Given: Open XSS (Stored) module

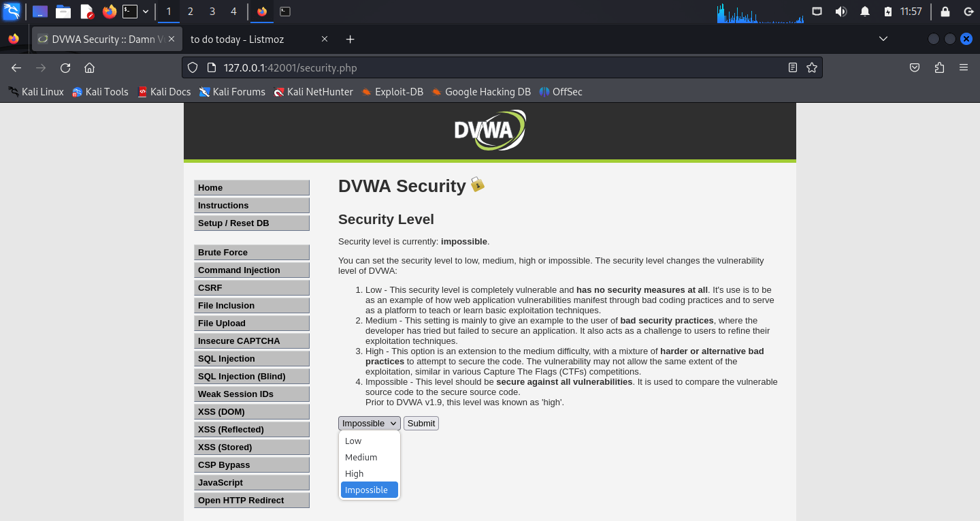Looking at the screenshot, I should click(252, 447).
